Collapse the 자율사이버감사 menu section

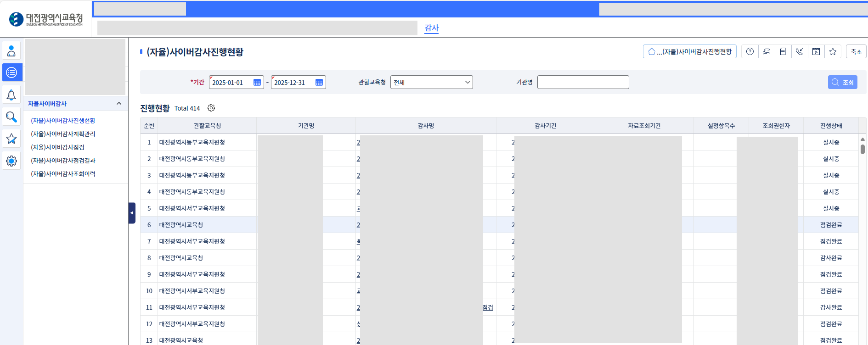click(x=119, y=104)
